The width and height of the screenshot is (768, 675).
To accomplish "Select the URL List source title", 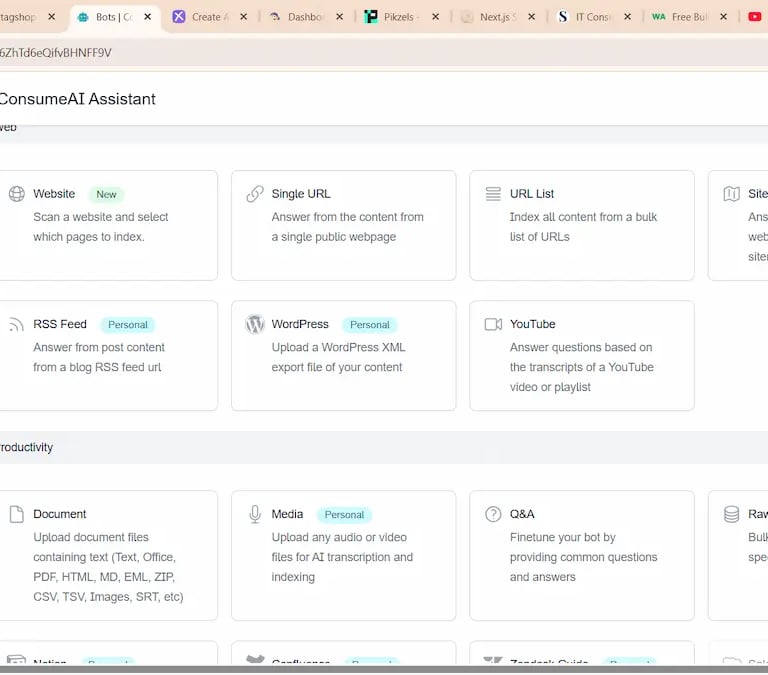I will click(531, 194).
